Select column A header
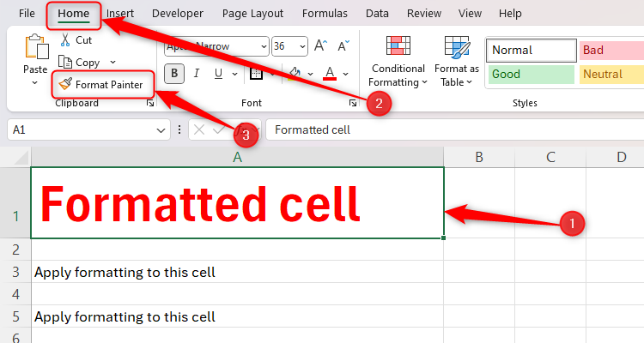The image size is (644, 343). (237, 157)
